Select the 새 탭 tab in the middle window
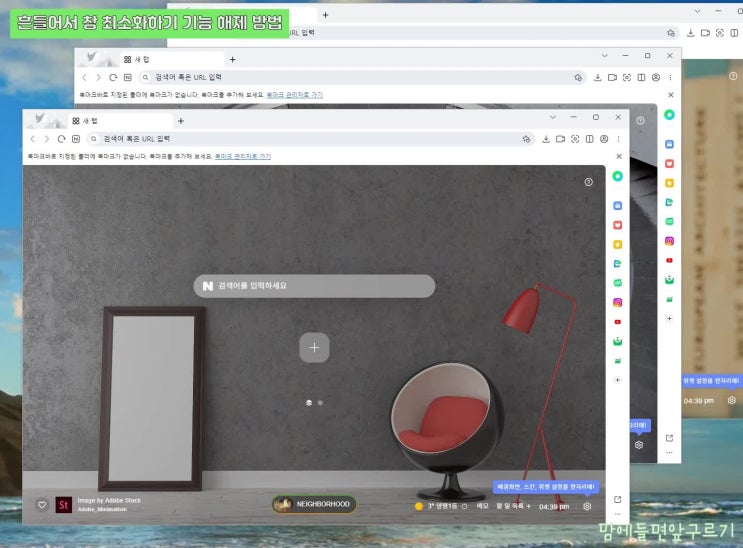 172,59
